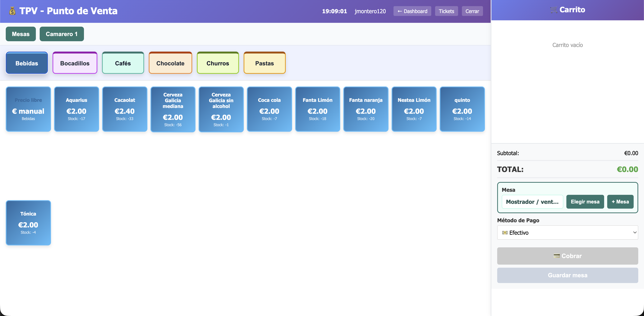
Task: Add a new table with + Mesa
Action: [x=620, y=202]
